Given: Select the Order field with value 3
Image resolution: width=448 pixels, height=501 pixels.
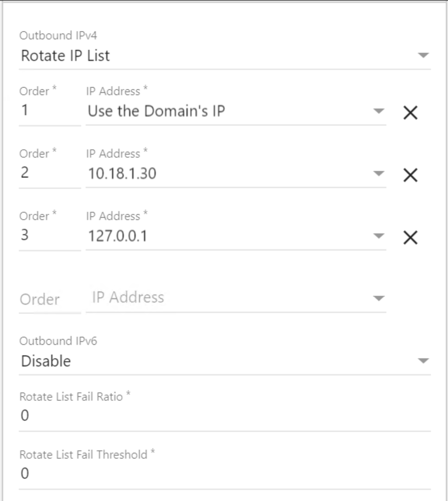Looking at the screenshot, I should (50, 237).
